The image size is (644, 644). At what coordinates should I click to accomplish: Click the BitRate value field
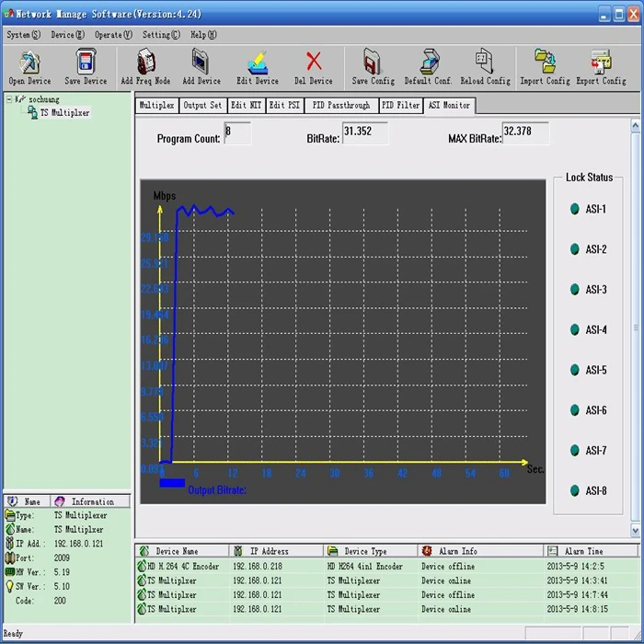click(365, 133)
